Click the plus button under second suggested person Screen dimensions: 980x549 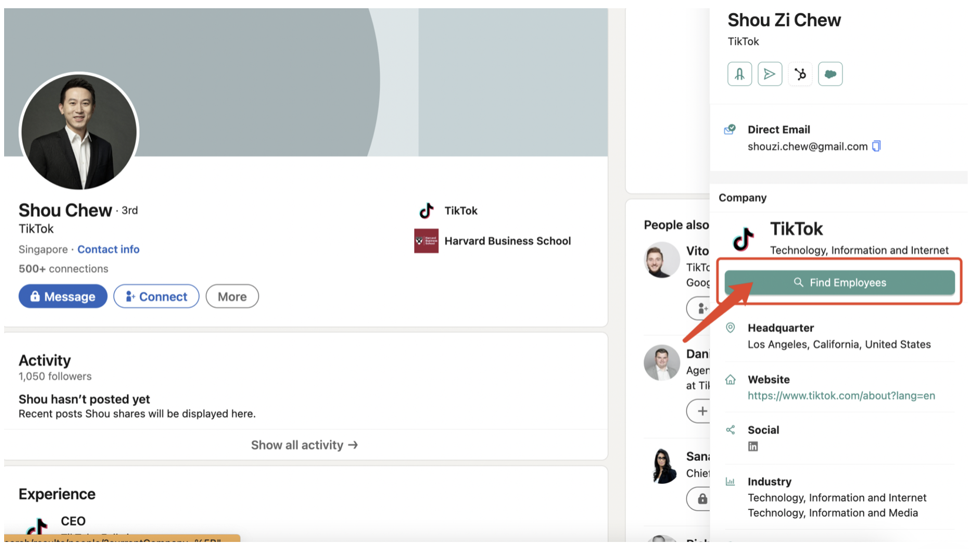click(701, 411)
